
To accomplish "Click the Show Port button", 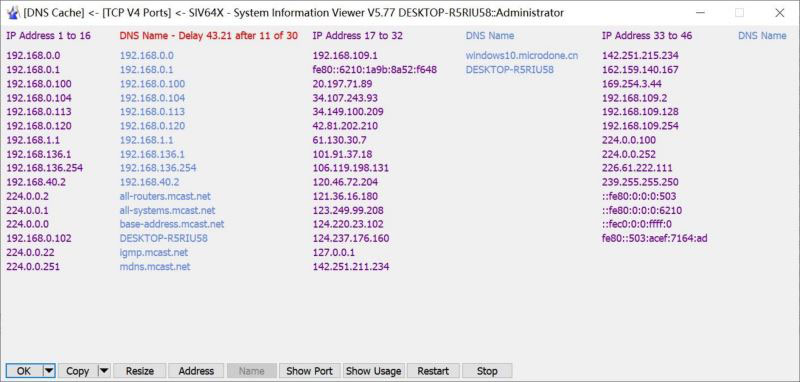I will coord(310,371).
